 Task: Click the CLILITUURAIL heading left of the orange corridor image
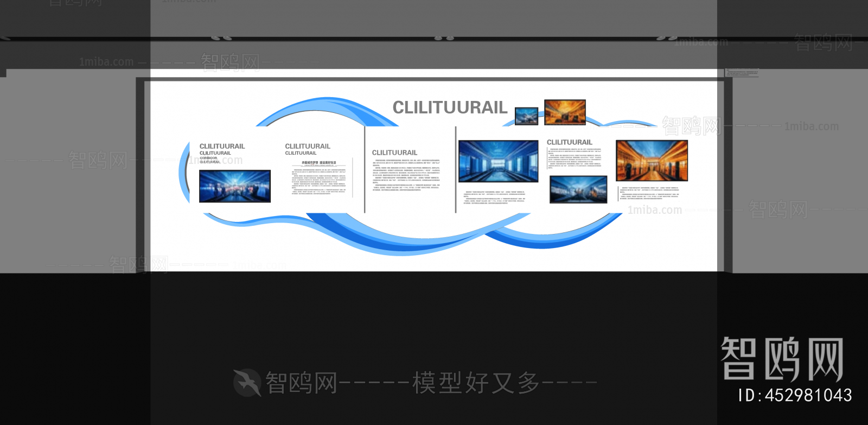pos(570,142)
